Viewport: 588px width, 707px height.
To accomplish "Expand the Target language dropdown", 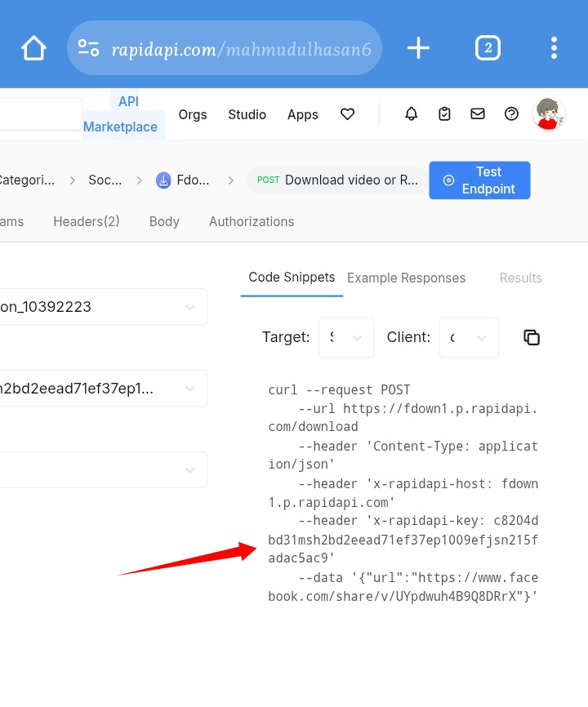I will 346,337.
